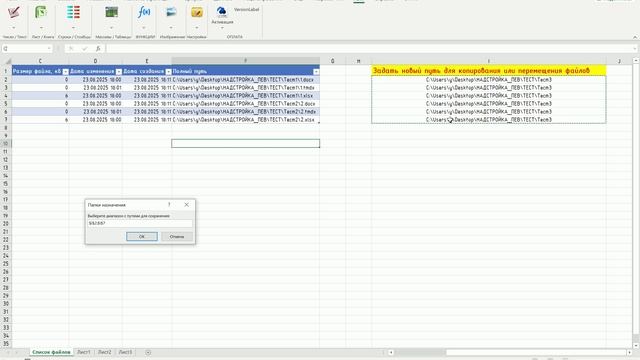Click the 'Полный путь' header cell text
Viewport: 640px width, 360px height.
pos(190,71)
